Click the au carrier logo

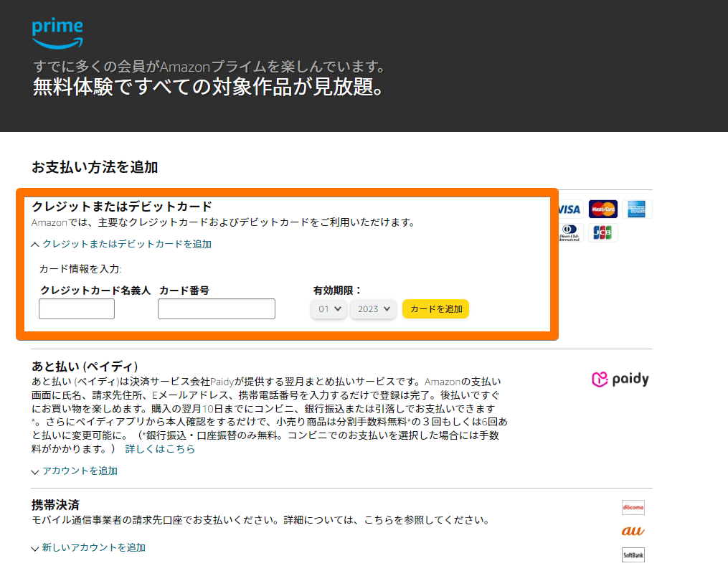633,531
